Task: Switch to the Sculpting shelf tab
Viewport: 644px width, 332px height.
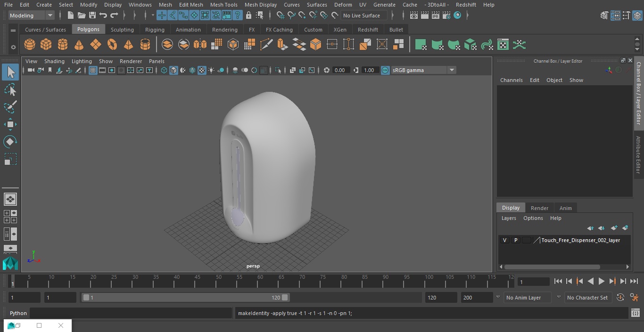Action: 122,30
